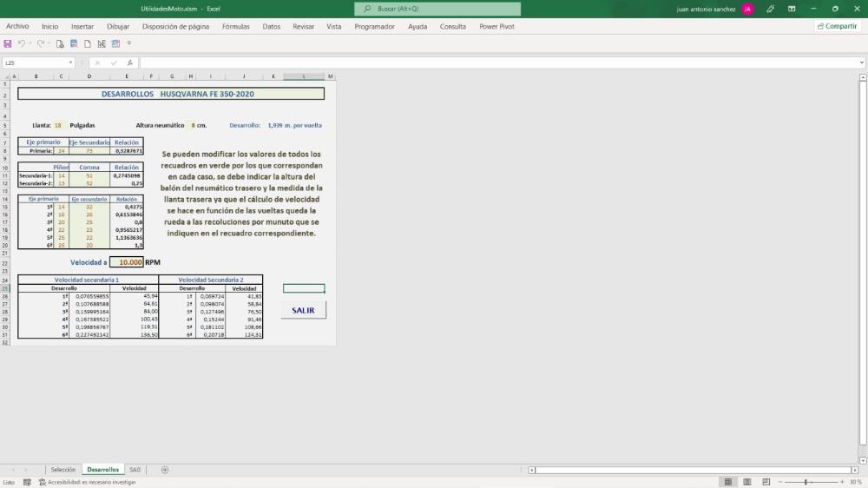The image size is (868, 488).
Task: Open the Name Box dropdown
Action: pyautogui.click(x=71, y=63)
